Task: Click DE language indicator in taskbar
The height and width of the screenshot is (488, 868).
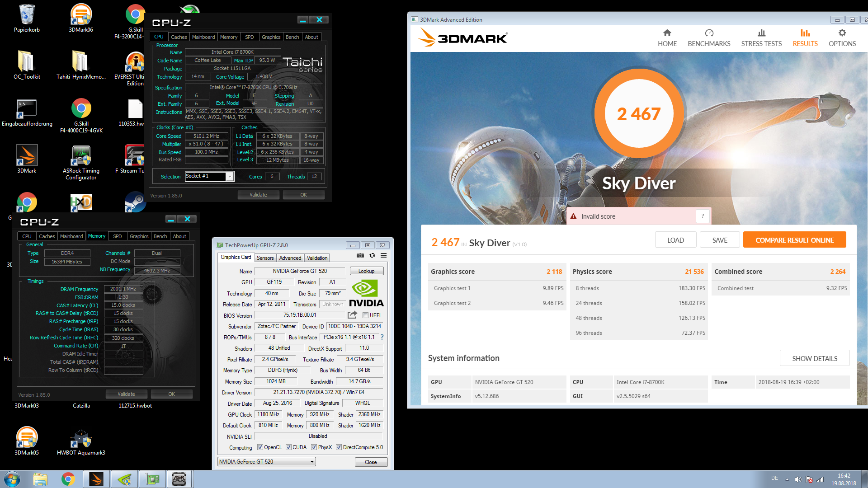Action: click(774, 478)
